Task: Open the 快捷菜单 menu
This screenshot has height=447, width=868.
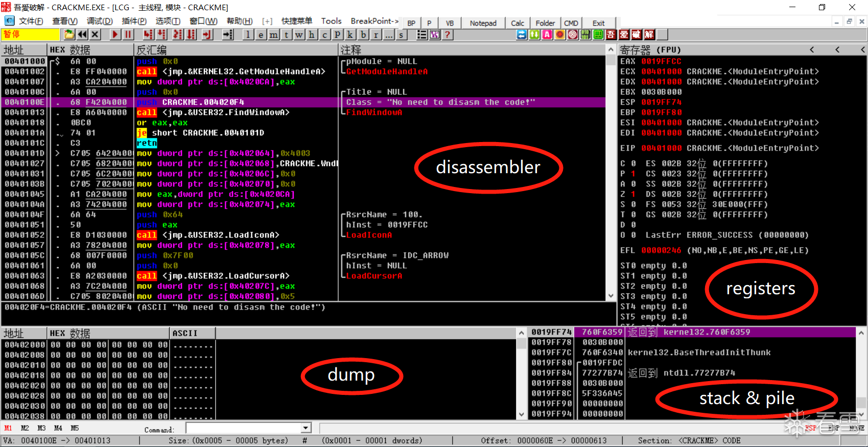Action: click(297, 21)
